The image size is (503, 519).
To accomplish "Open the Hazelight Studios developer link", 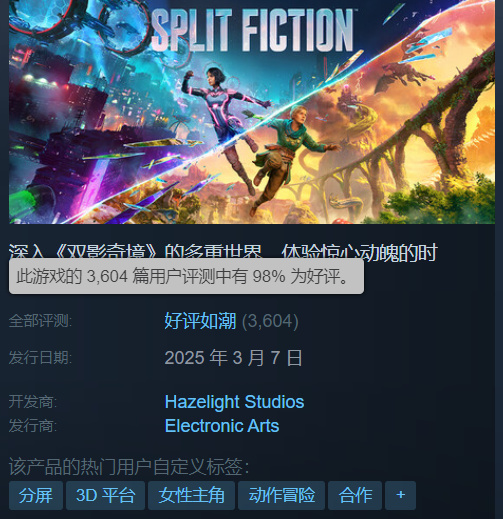I will pyautogui.click(x=234, y=402).
